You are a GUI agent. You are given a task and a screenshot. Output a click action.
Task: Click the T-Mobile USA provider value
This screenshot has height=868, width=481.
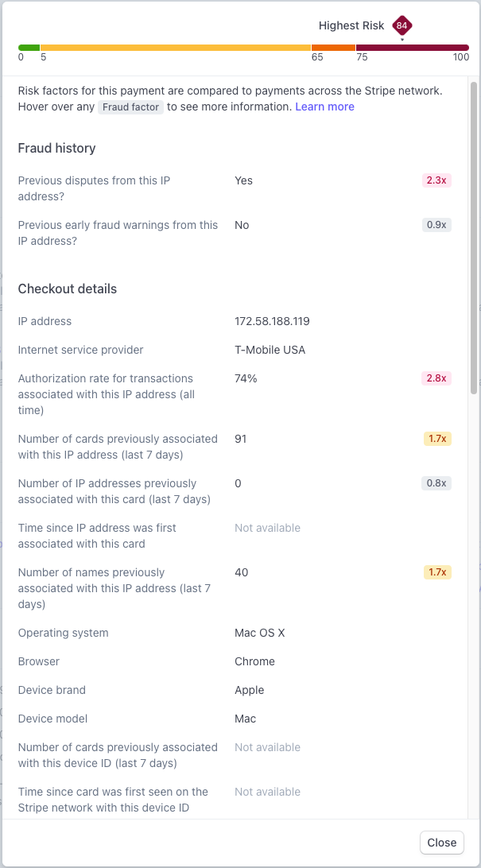270,350
